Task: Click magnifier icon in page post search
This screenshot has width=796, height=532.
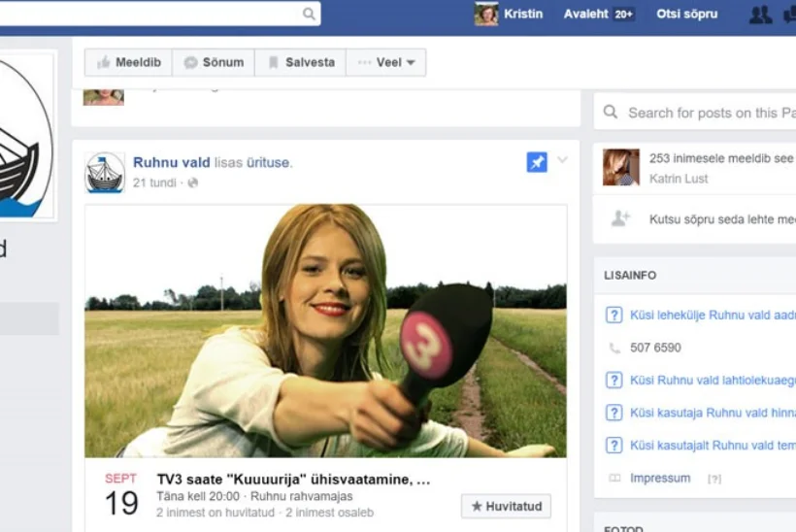Action: click(611, 112)
